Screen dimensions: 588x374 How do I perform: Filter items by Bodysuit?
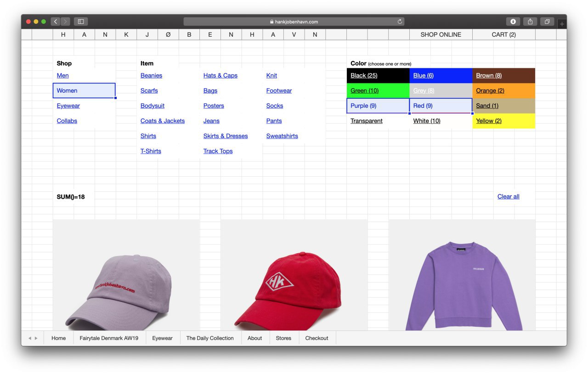pos(152,106)
